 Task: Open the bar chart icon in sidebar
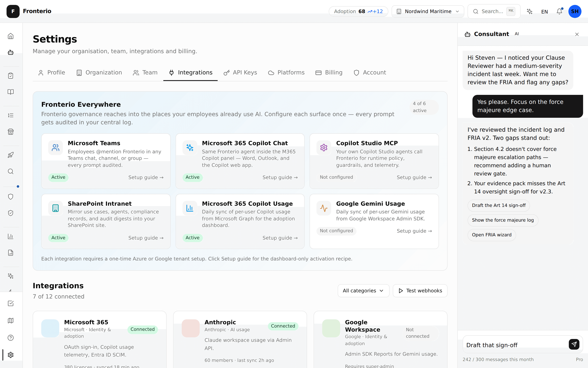click(x=10, y=236)
